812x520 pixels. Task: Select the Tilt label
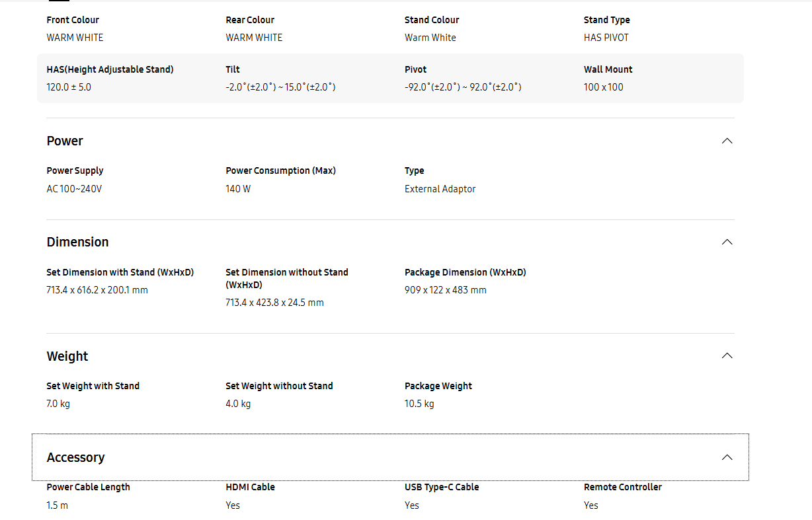pos(233,69)
